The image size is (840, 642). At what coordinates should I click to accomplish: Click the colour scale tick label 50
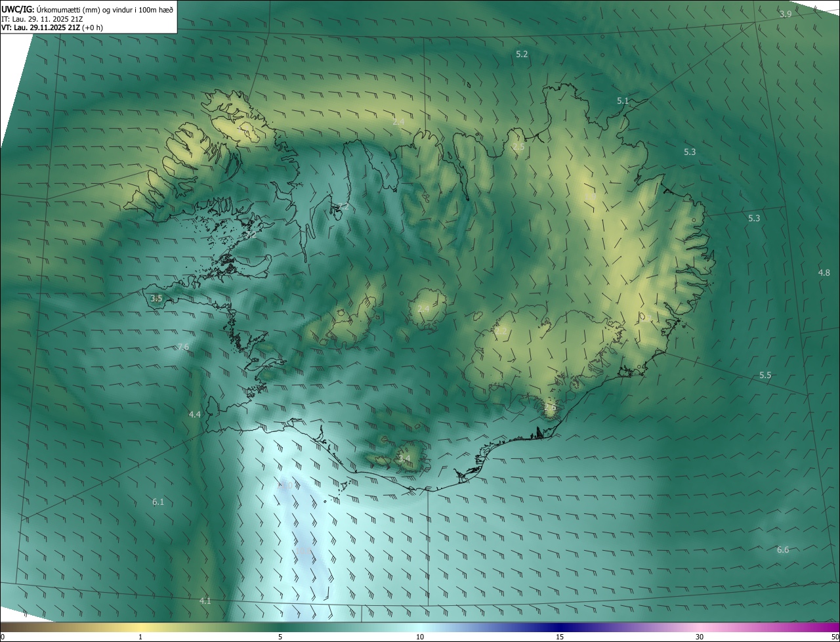(835, 637)
